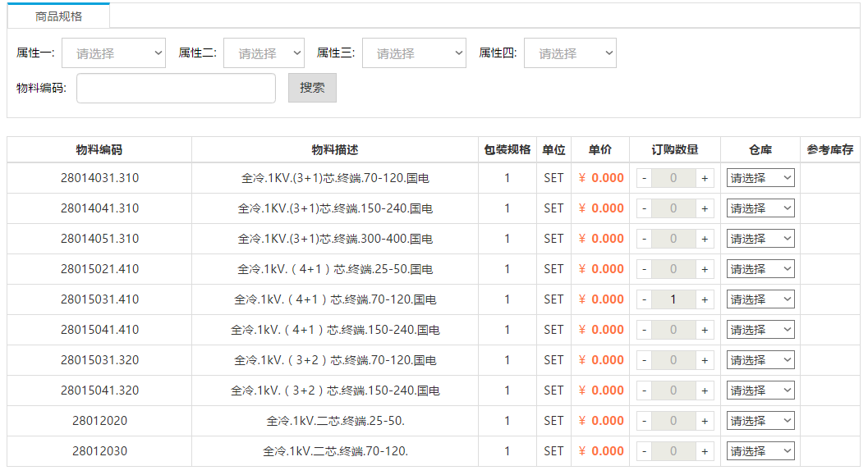The image size is (868, 475).
Task: Open warehouse selector for item 28015021.410
Action: point(760,268)
